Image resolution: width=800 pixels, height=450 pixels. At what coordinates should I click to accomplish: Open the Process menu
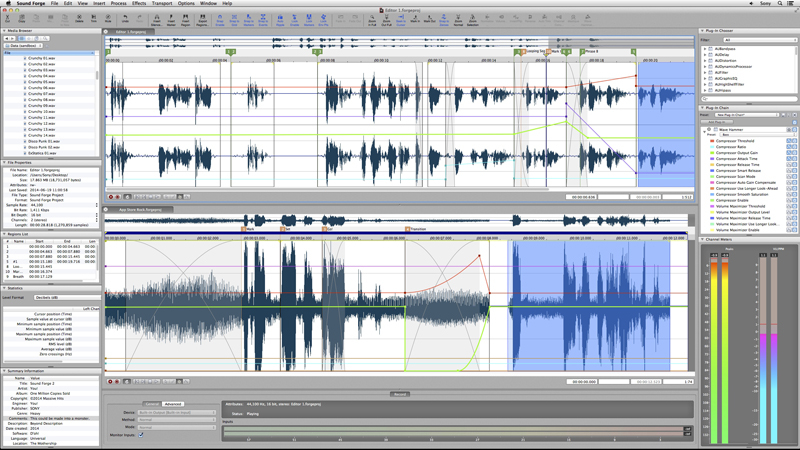(x=118, y=3)
